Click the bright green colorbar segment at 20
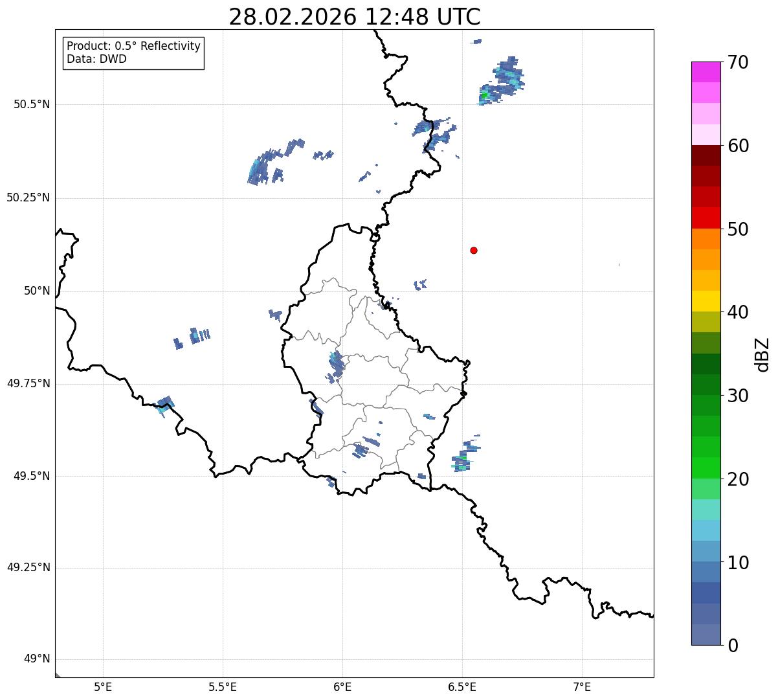 click(706, 468)
